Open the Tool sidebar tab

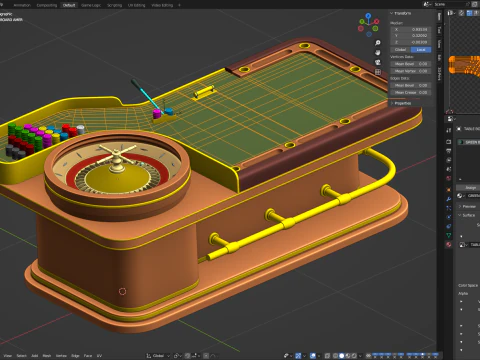pos(439,30)
